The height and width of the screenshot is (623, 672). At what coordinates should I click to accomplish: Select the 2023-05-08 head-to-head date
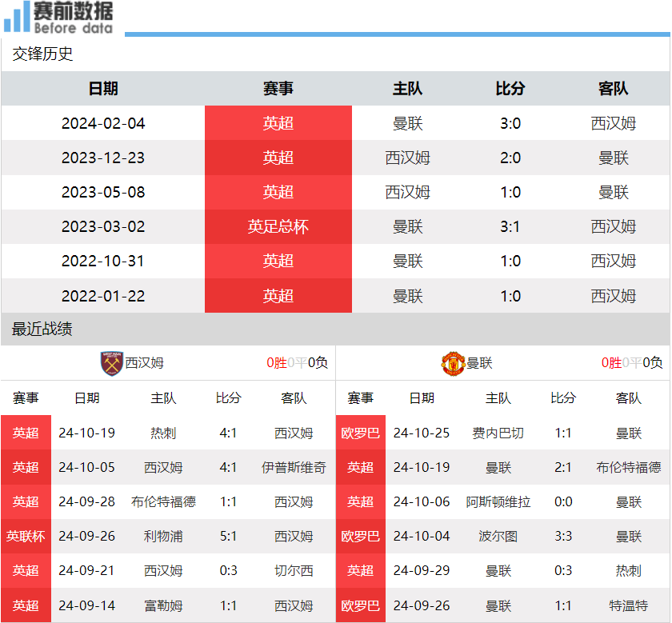click(x=103, y=192)
